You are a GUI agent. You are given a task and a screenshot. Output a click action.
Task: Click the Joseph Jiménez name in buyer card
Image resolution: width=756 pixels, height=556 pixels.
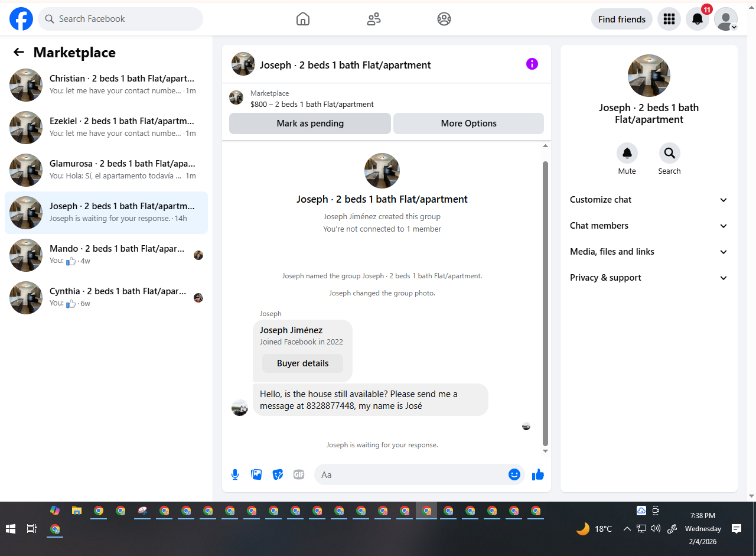291,330
